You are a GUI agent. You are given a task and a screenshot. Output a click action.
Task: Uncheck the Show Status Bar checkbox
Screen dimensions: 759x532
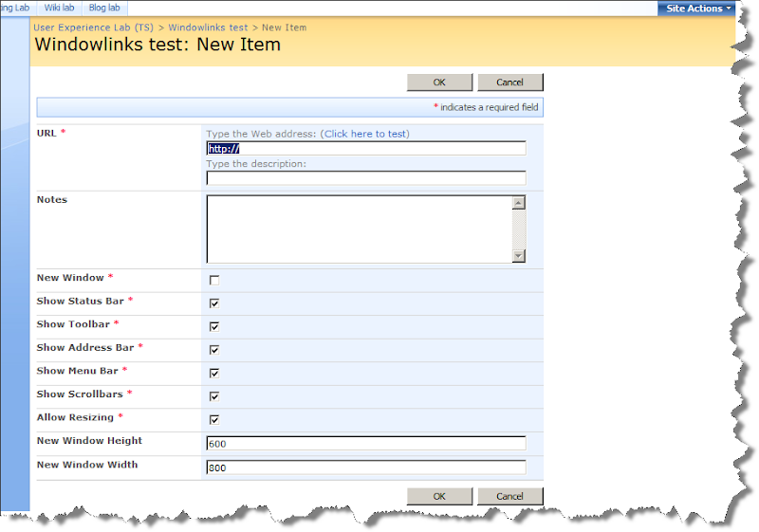[x=214, y=303]
